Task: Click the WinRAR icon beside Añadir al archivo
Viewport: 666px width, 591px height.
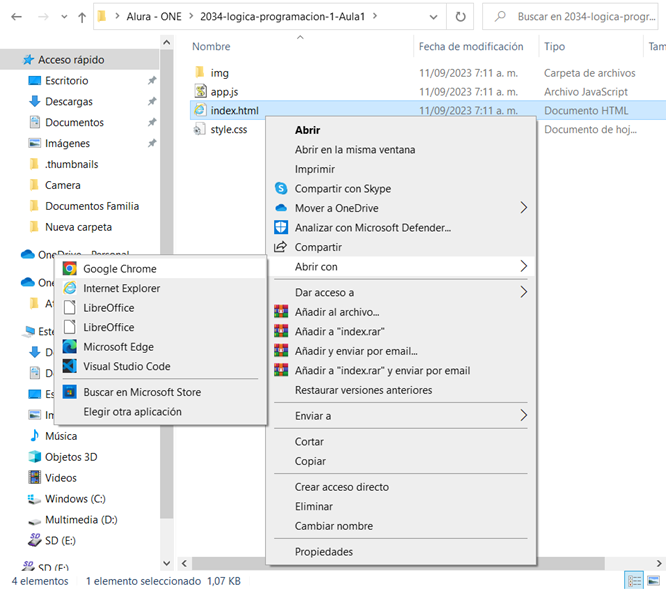Action: click(281, 312)
